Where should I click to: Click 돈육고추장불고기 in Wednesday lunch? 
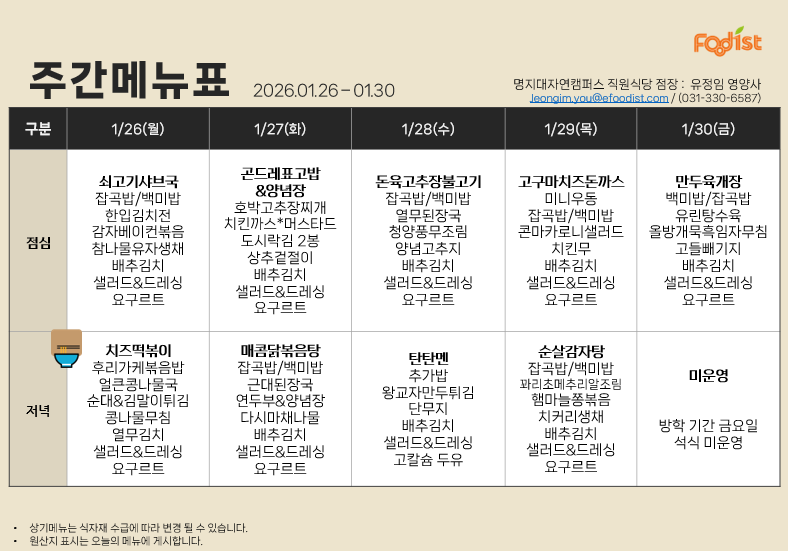coord(427,181)
